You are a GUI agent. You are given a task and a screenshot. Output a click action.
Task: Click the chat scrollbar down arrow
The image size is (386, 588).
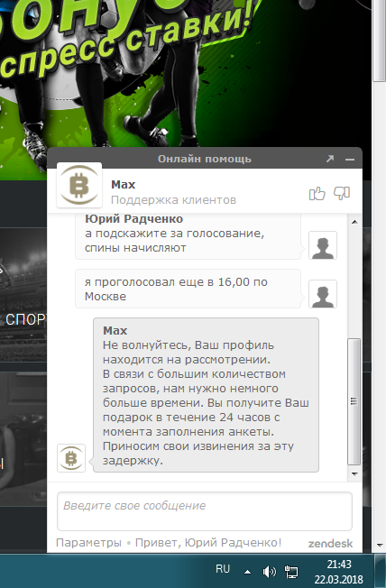pos(354,474)
